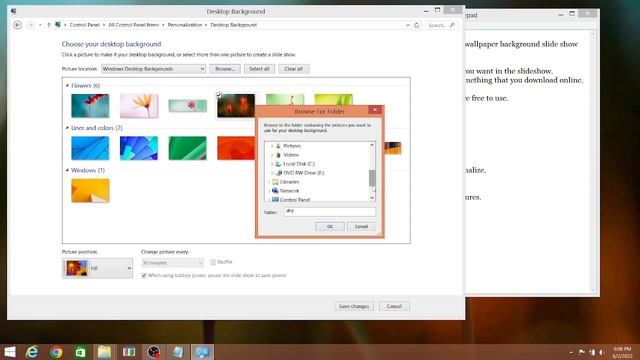Click Cancel in Browse For Folder dialog

click(x=361, y=227)
